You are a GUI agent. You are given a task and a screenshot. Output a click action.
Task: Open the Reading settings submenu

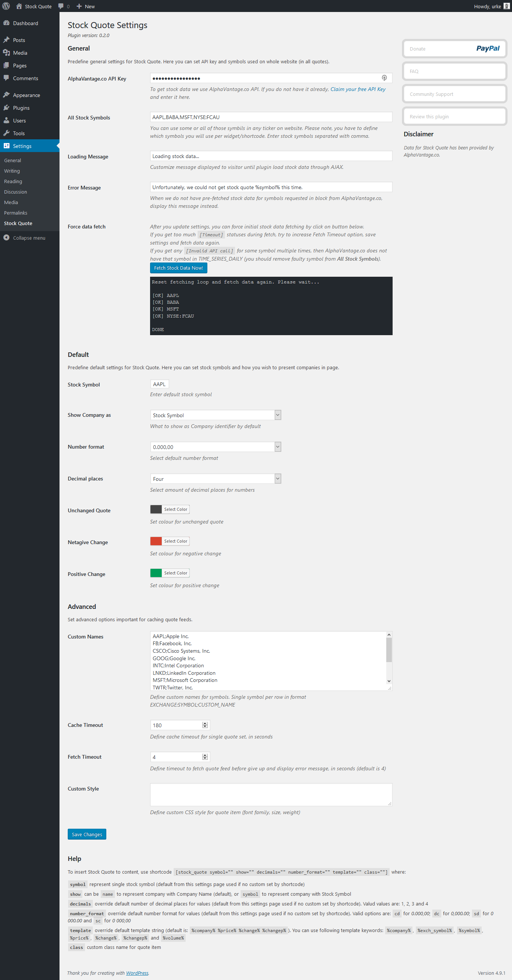tap(13, 182)
